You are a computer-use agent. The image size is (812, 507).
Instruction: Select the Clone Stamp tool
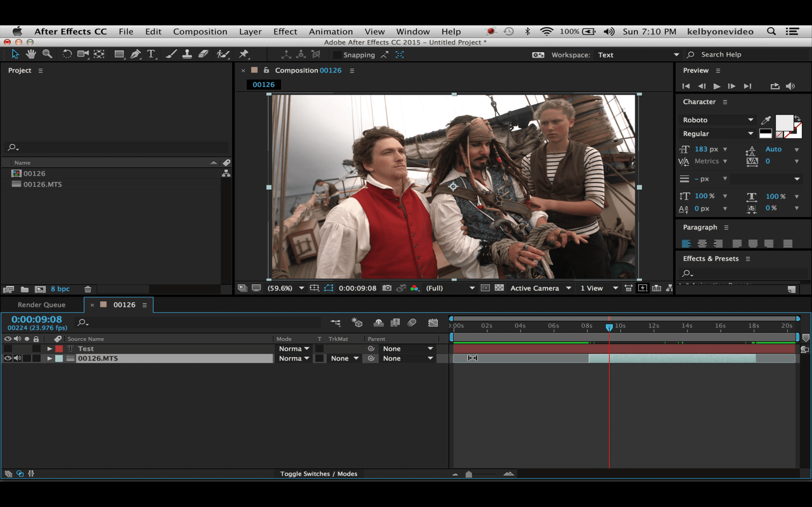pos(187,54)
